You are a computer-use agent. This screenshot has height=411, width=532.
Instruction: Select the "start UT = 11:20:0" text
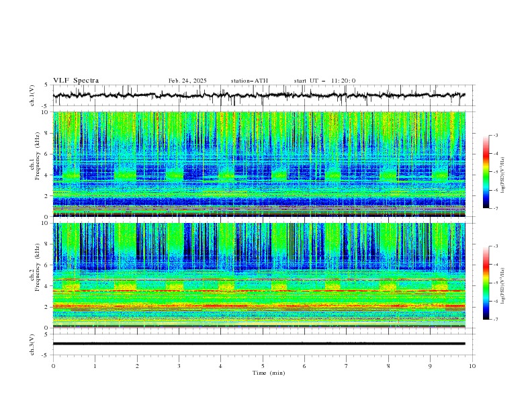tap(324, 81)
